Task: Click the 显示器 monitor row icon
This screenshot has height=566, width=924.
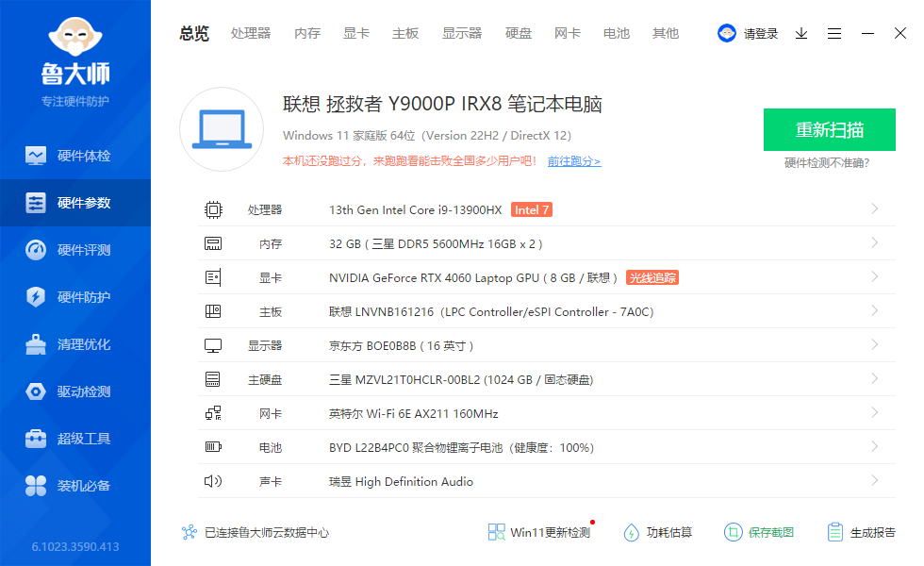Action: point(213,345)
